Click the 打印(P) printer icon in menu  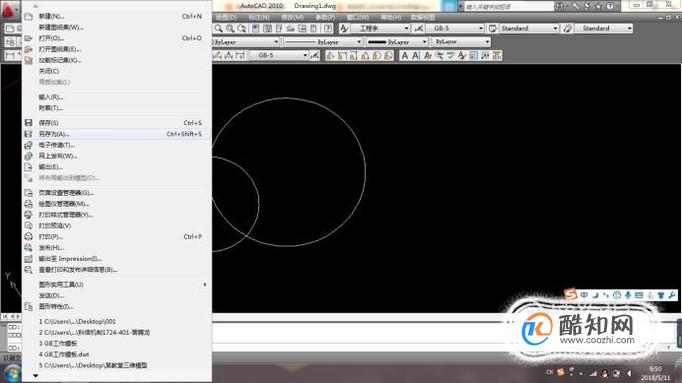tap(29, 237)
